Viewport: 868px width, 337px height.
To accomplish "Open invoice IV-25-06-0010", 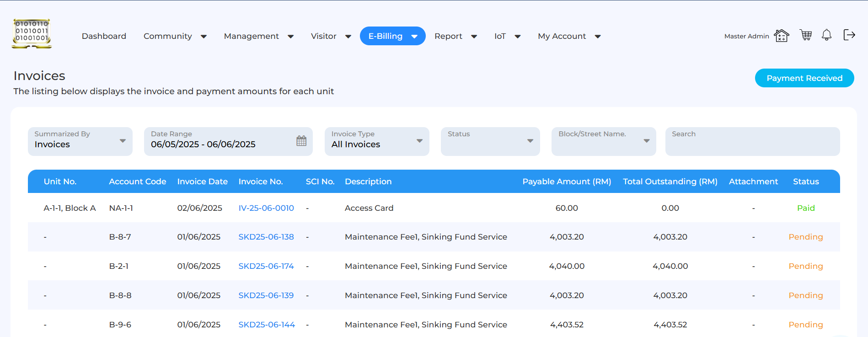I will coord(266,208).
